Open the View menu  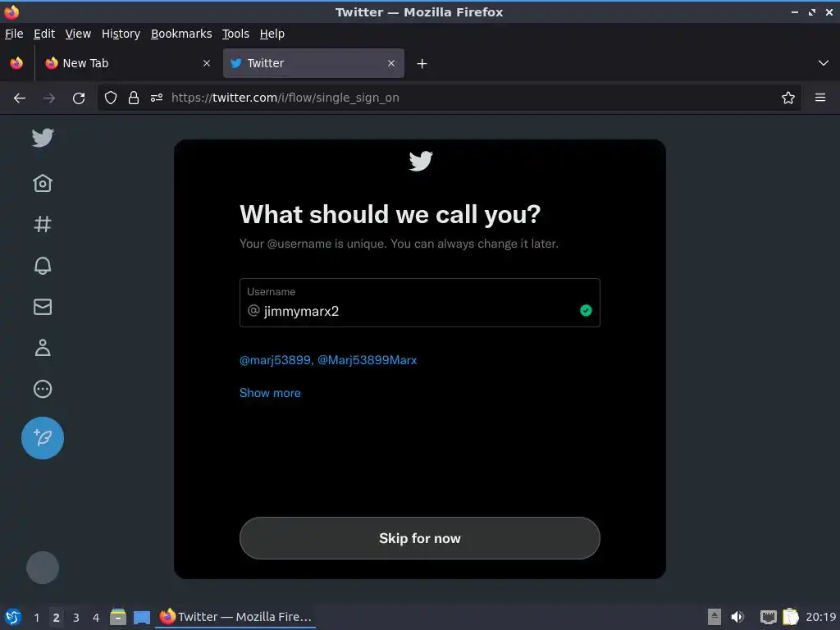78,34
